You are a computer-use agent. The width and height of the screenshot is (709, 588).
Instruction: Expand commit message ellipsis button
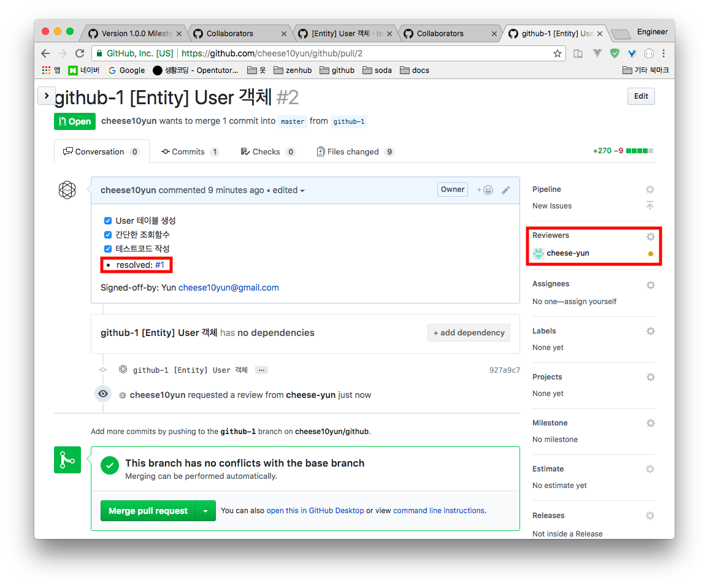[261, 370]
